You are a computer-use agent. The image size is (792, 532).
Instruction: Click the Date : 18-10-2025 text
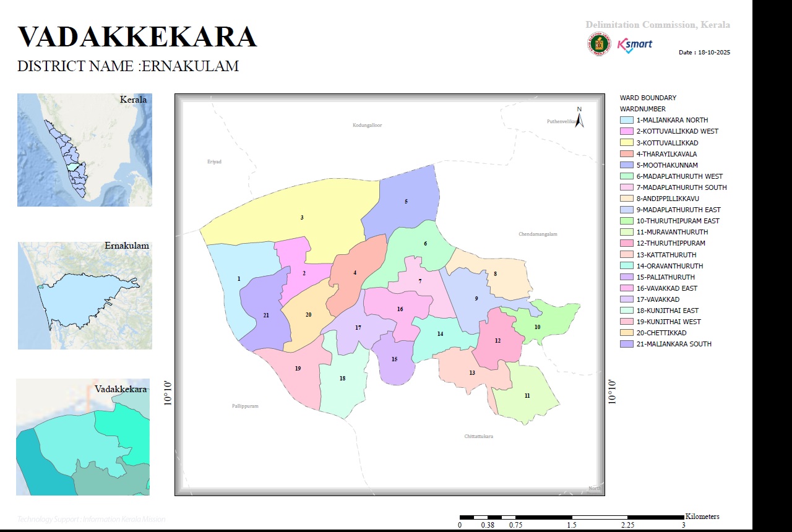point(704,53)
